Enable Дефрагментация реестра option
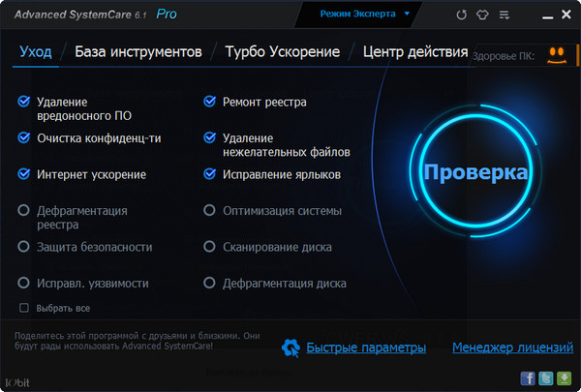Viewport: 581px width, 392px height. click(23, 210)
